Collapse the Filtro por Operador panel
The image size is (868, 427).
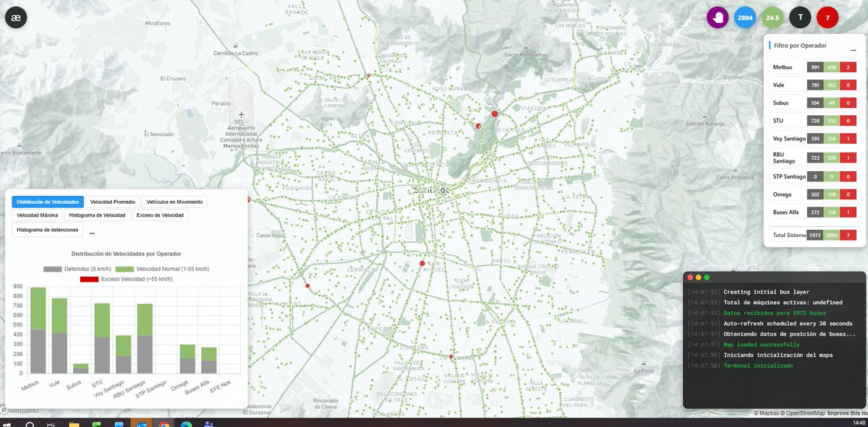(853, 51)
